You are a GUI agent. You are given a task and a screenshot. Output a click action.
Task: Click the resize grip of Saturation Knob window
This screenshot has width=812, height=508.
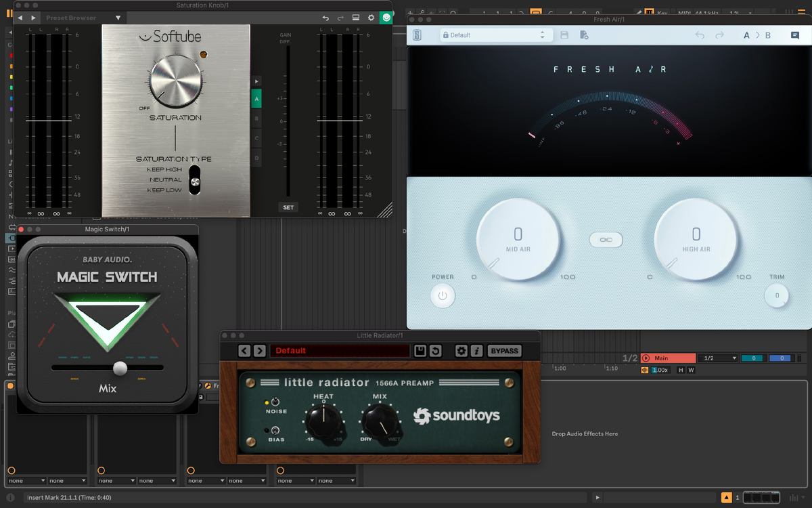coord(385,209)
